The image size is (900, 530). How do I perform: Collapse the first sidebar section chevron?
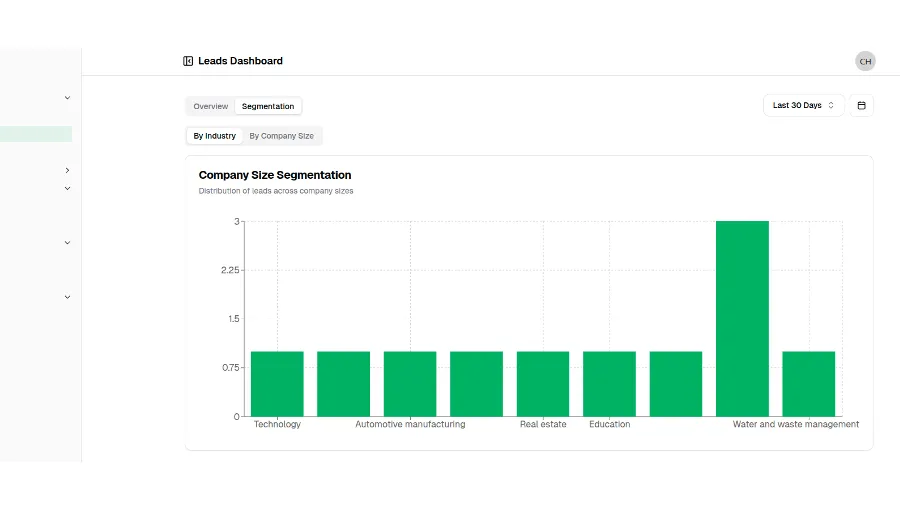pos(67,98)
